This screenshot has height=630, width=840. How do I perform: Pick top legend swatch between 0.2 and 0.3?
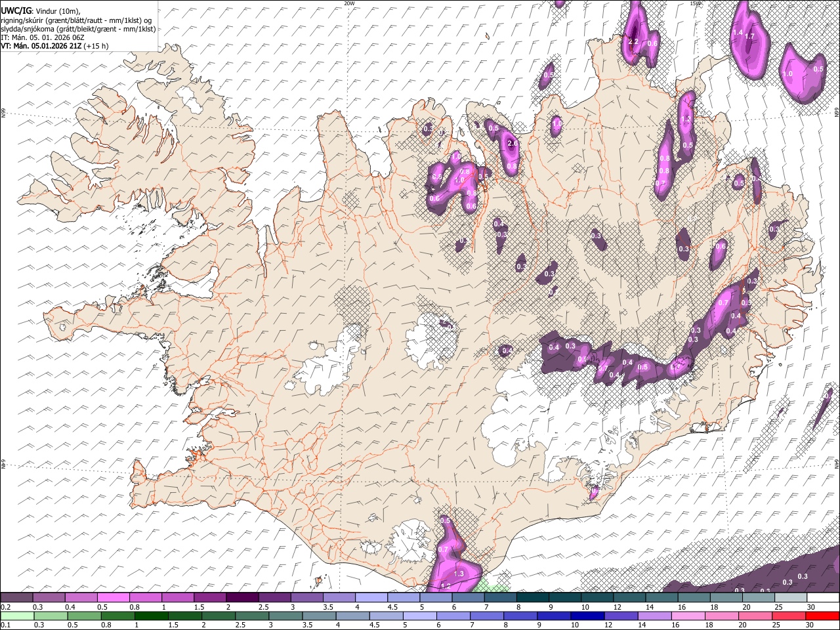point(16,597)
